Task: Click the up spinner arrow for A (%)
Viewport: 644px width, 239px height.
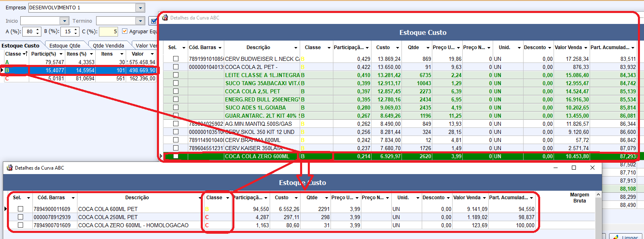Action: click(x=38, y=30)
